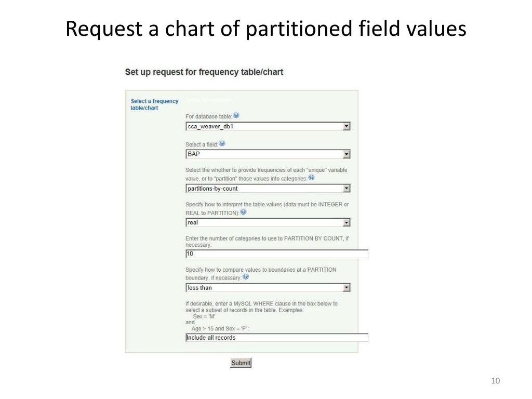Click the slide title Request a chart of partitioned field values

(266, 29)
